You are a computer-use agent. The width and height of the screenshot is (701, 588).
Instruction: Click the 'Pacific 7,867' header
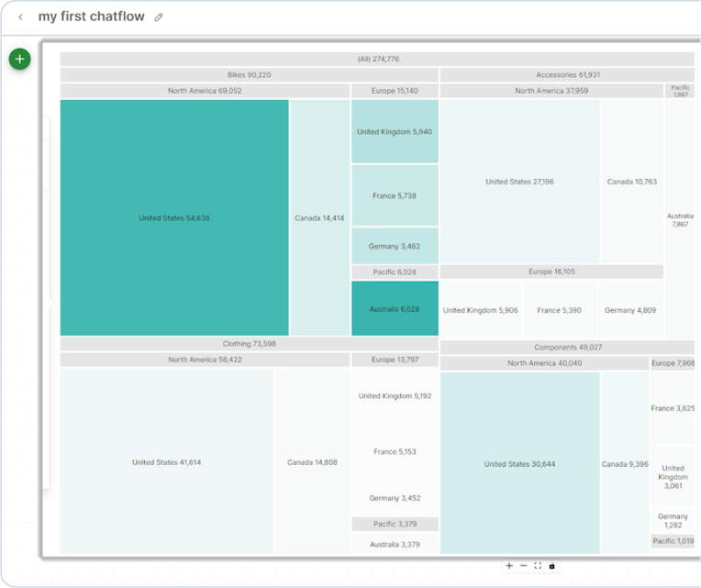[x=680, y=91]
